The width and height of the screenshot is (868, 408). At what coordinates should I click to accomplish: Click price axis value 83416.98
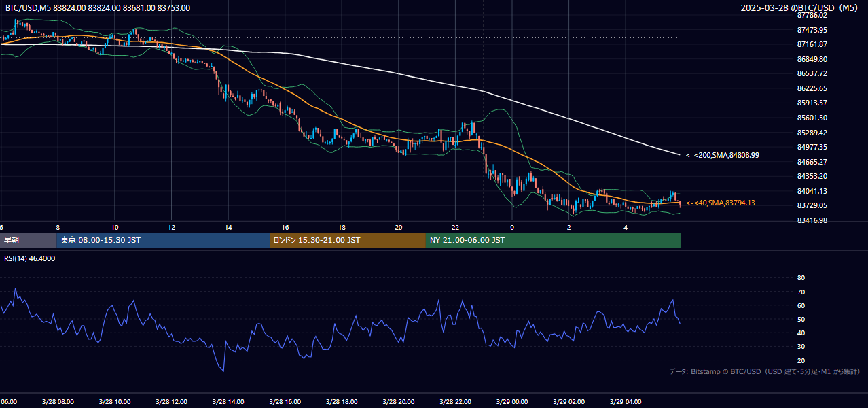click(x=812, y=220)
